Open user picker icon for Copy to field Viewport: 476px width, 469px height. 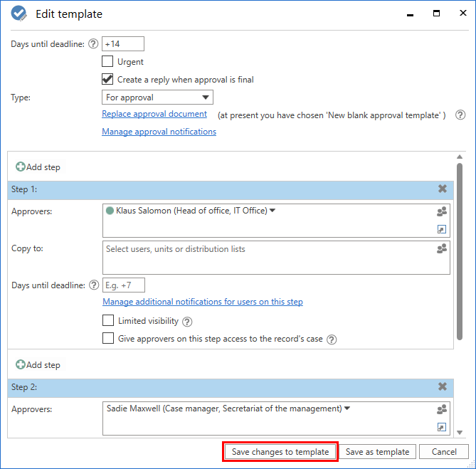point(442,248)
